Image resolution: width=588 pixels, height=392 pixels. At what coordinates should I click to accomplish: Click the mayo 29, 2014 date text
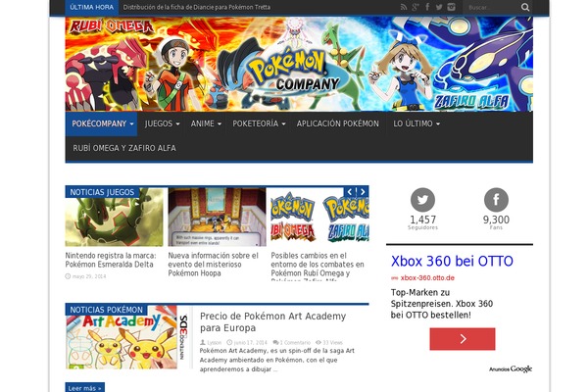point(89,276)
